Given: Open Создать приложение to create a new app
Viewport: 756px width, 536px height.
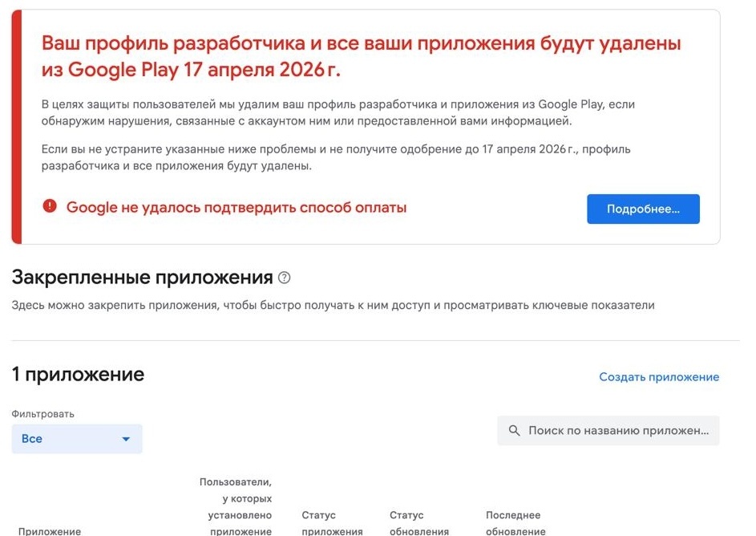Looking at the screenshot, I should (659, 376).
